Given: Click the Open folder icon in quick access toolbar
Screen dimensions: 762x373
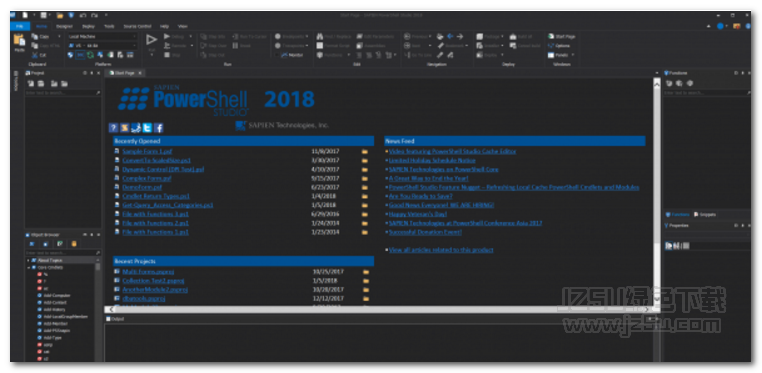Looking at the screenshot, I should click(60, 16).
